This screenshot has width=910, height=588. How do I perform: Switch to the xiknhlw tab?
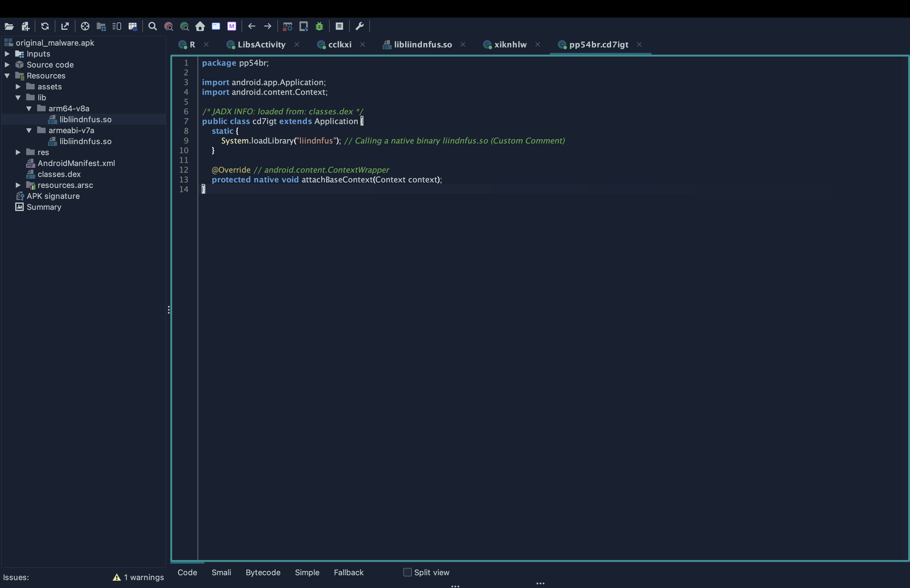tap(510, 45)
